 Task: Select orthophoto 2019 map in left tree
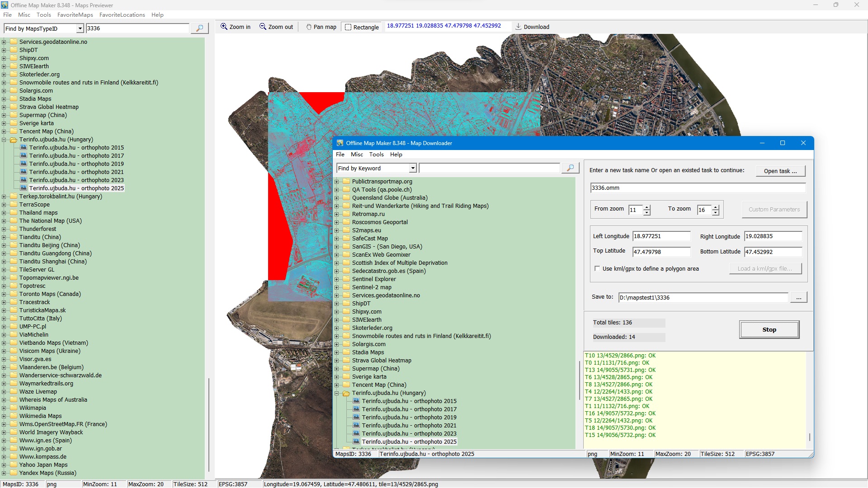(76, 164)
